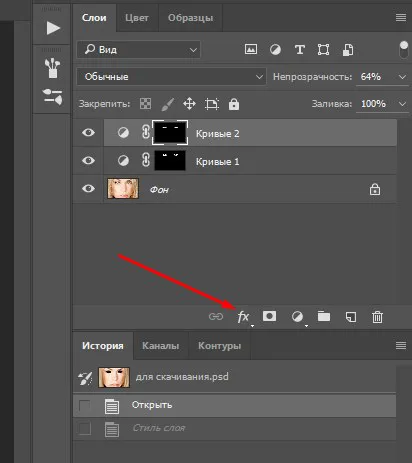The image size is (412, 463).
Task: Click the Заливка label
Action: [332, 104]
